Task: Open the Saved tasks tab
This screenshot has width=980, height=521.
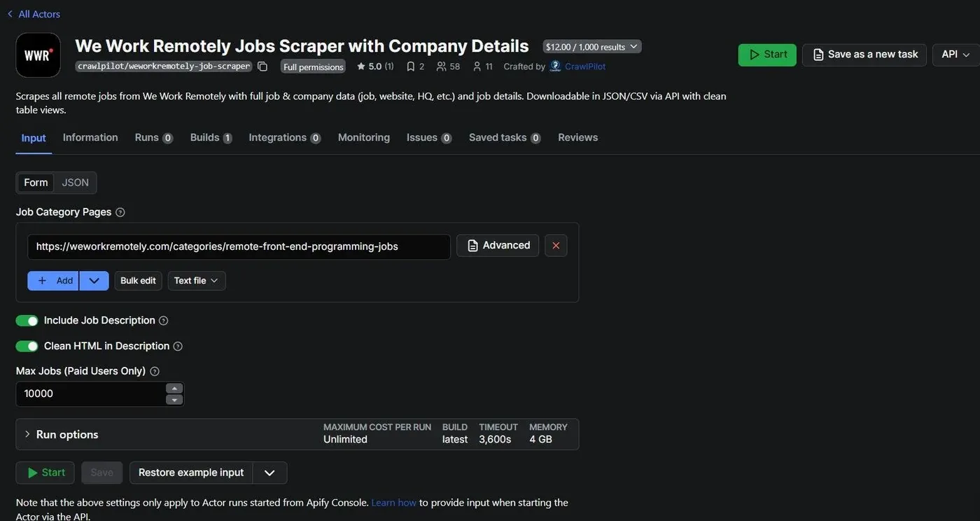Action: pos(505,138)
